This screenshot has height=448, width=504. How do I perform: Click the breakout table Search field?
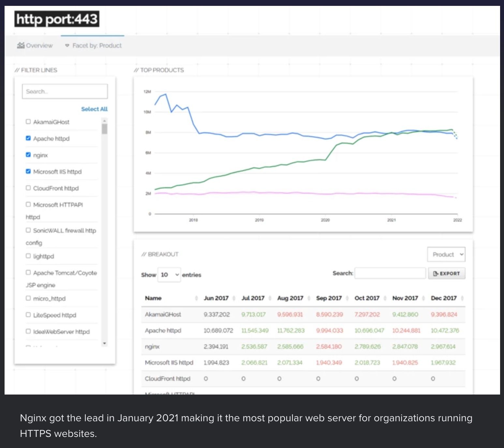390,273
